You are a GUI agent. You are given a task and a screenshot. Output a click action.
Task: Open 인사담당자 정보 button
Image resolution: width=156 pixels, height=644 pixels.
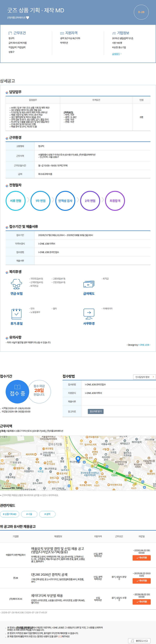[145, 377]
